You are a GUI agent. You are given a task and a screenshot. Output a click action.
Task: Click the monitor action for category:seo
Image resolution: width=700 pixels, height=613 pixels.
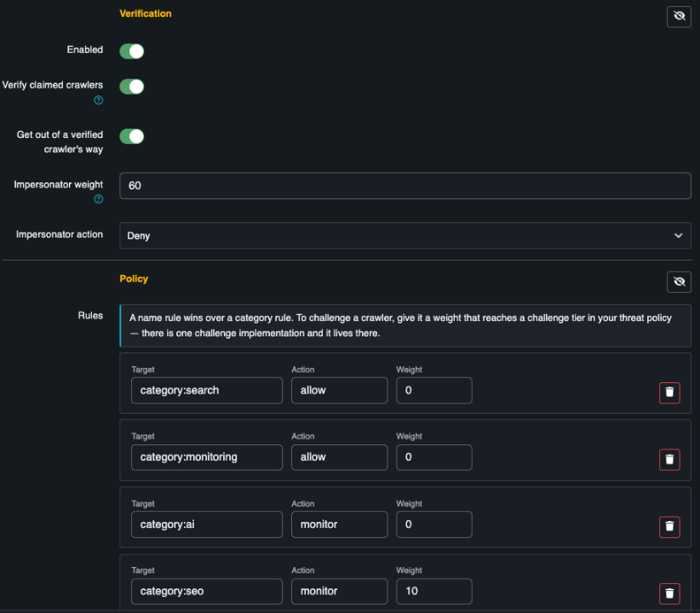[339, 591]
